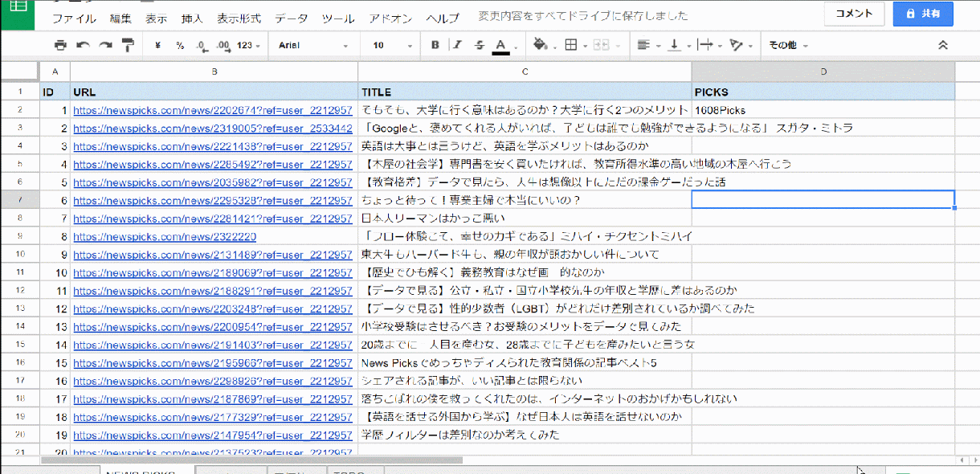Open link newspicks.com/news/2202674

(213, 110)
